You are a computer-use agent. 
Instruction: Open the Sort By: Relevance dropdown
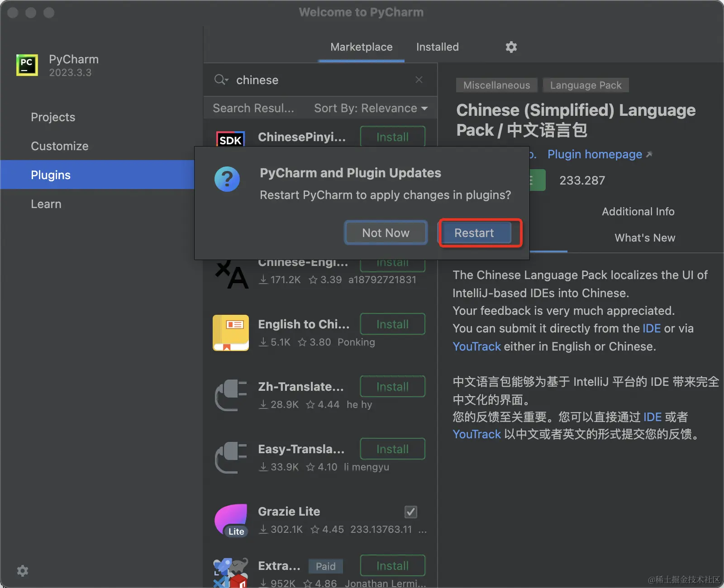pos(371,108)
